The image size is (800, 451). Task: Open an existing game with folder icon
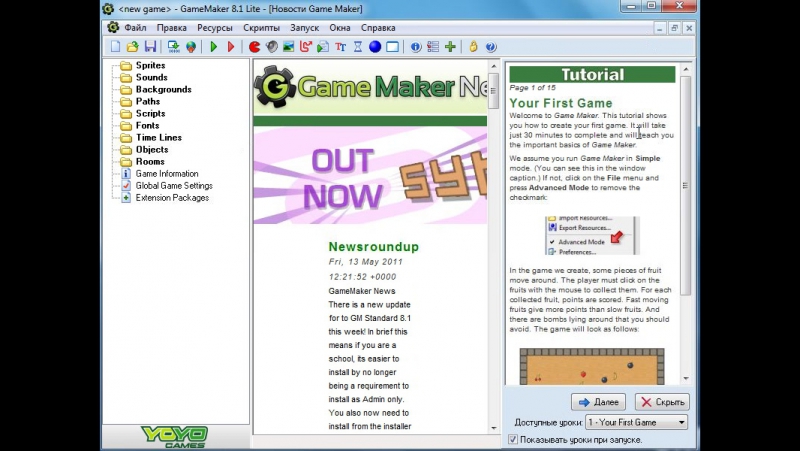click(x=133, y=47)
